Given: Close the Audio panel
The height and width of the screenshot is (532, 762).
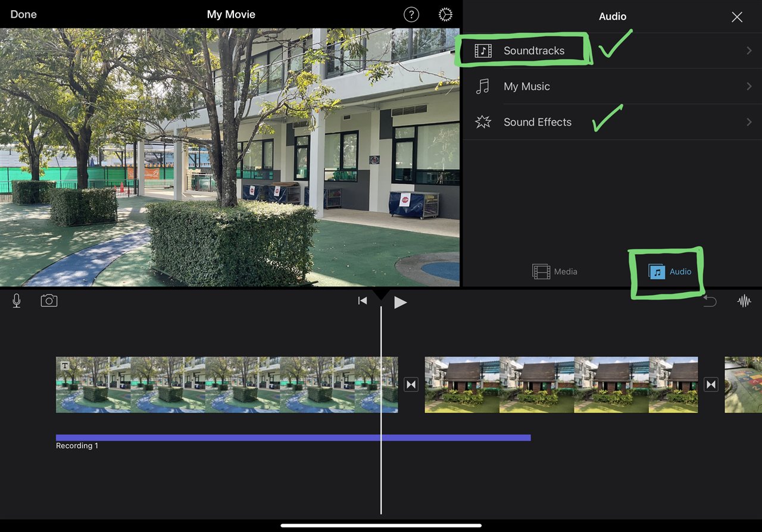Looking at the screenshot, I should 737,17.
